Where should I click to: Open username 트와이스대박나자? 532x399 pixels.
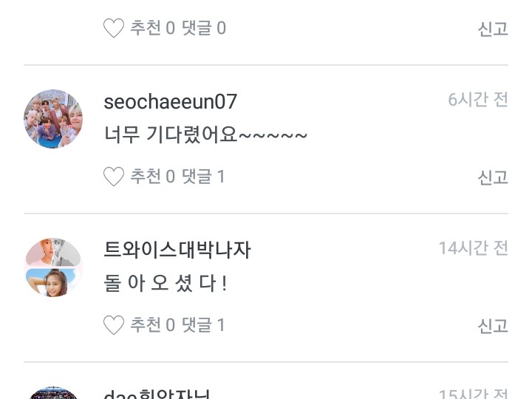(177, 250)
